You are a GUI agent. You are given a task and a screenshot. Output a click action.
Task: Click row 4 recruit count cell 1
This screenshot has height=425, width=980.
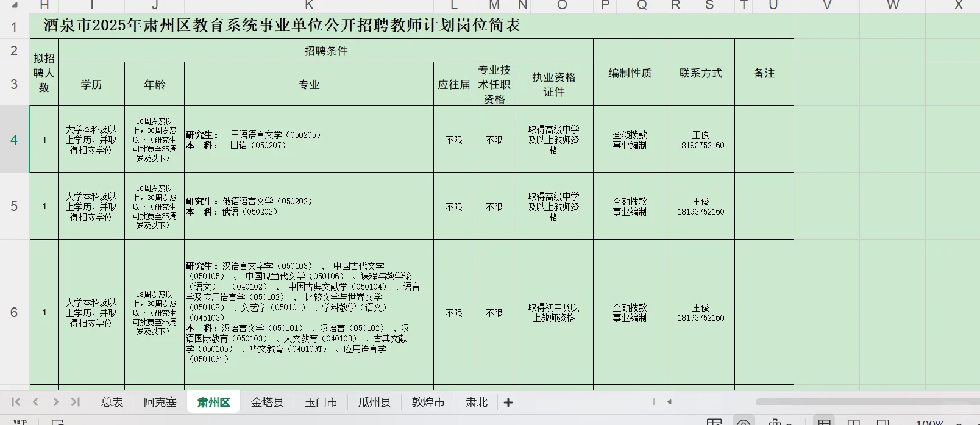44,140
